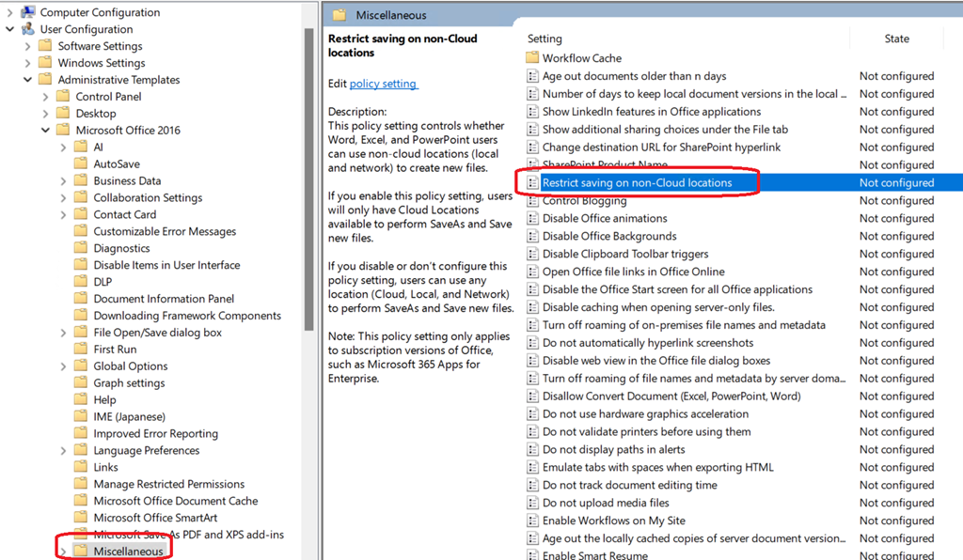This screenshot has height=560, width=963.
Task: Select Disable Office Backgrounds setting
Action: pos(609,237)
